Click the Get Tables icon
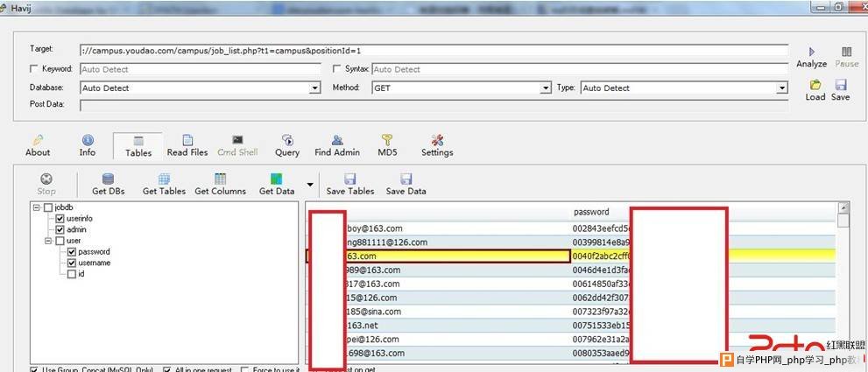 (164, 179)
